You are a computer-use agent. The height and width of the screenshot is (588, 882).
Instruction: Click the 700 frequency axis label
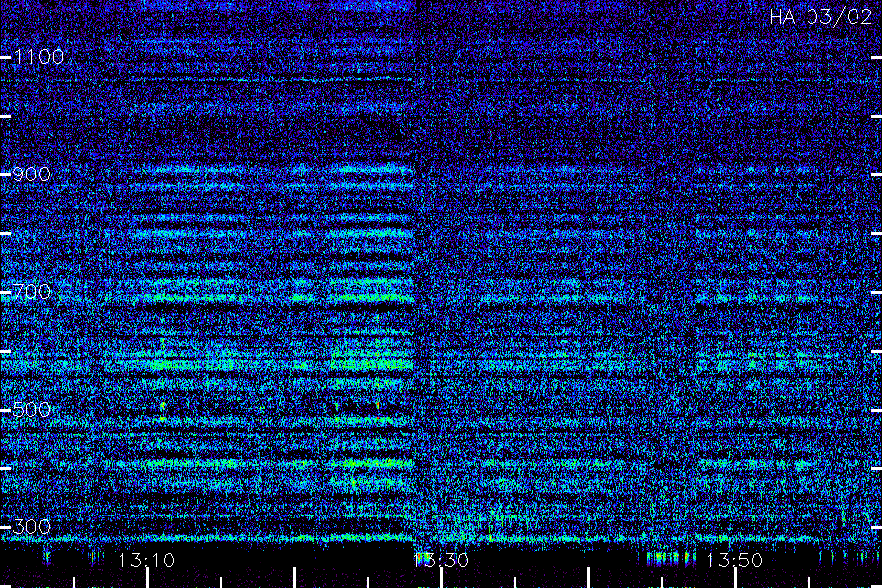click(x=31, y=292)
